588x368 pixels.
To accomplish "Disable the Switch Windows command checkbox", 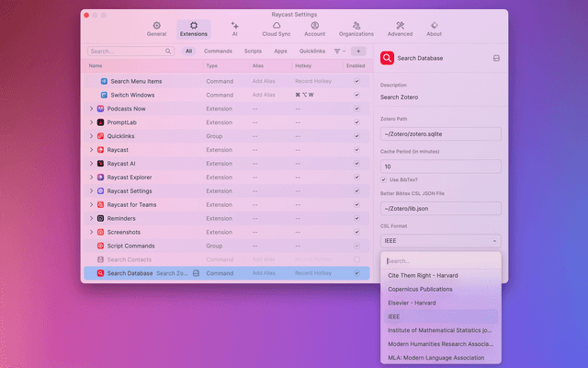I will (x=356, y=95).
